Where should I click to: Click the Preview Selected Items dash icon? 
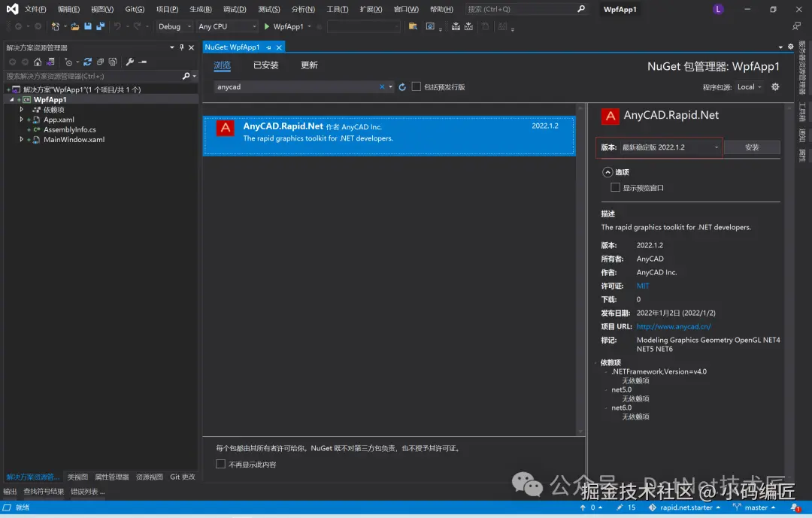point(142,62)
